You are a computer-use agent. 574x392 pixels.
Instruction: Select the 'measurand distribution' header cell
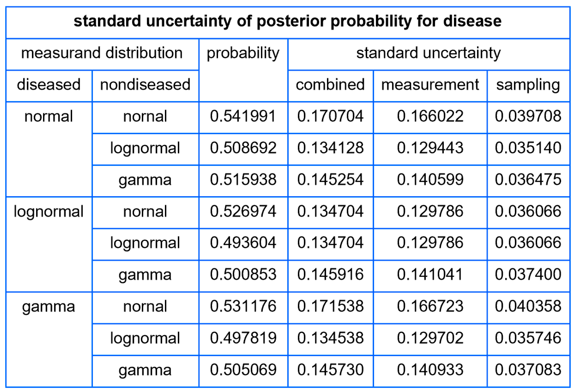[102, 53]
